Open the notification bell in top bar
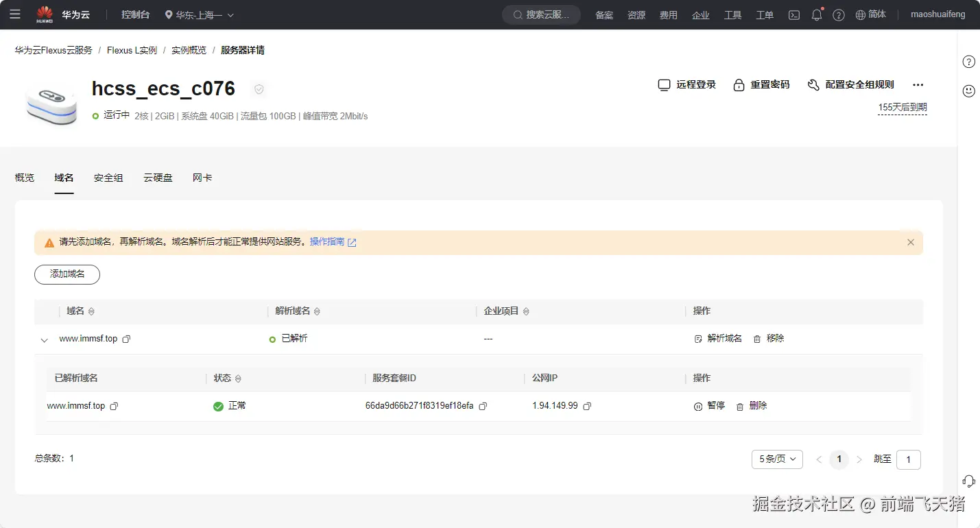The height and width of the screenshot is (528, 980). point(816,14)
